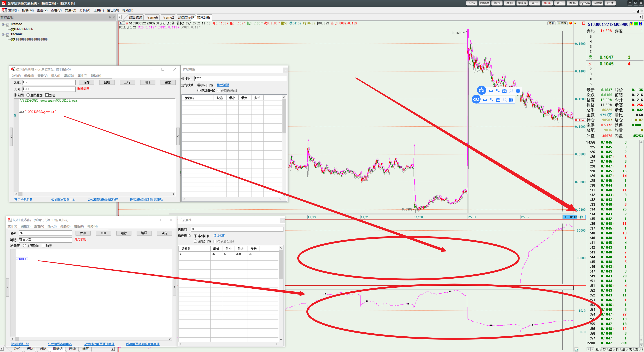Switch to the Frame6 tab
The height and width of the screenshot is (352, 644).
point(152,18)
